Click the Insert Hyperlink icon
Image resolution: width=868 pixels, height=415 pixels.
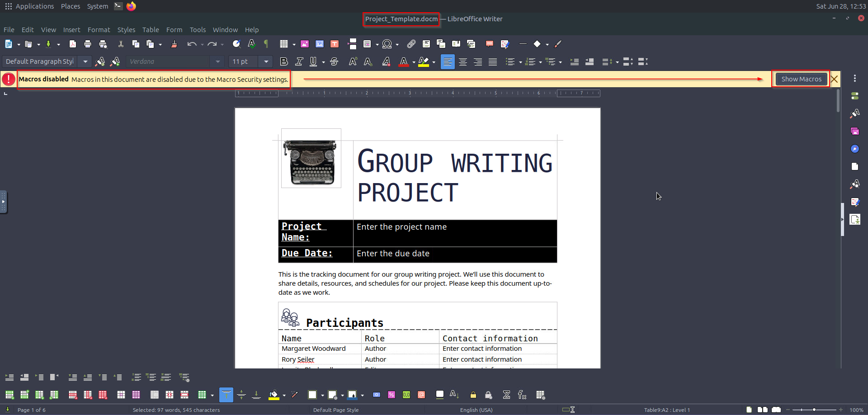click(411, 44)
